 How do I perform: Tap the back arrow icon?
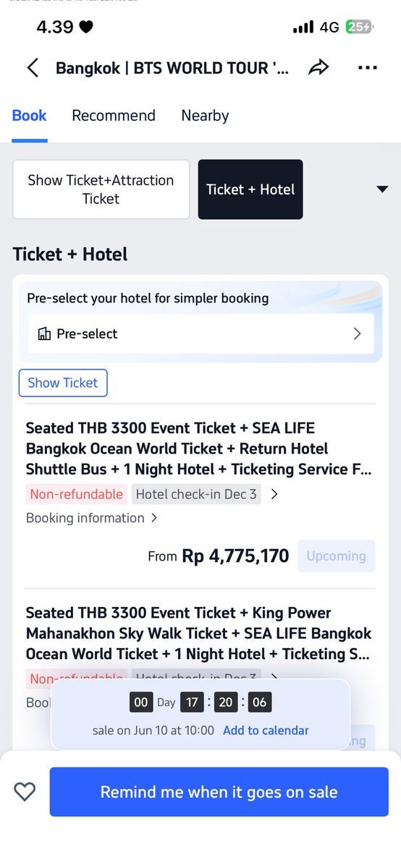pyautogui.click(x=33, y=68)
